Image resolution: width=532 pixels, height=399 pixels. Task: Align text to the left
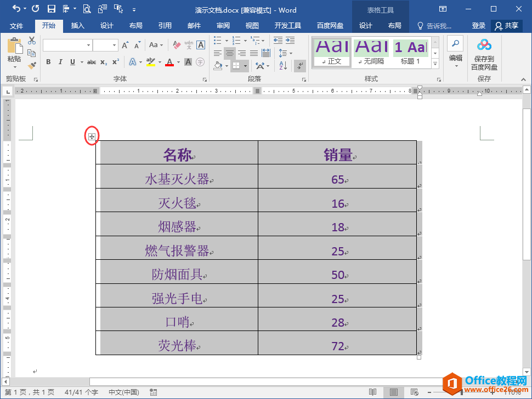(218, 53)
